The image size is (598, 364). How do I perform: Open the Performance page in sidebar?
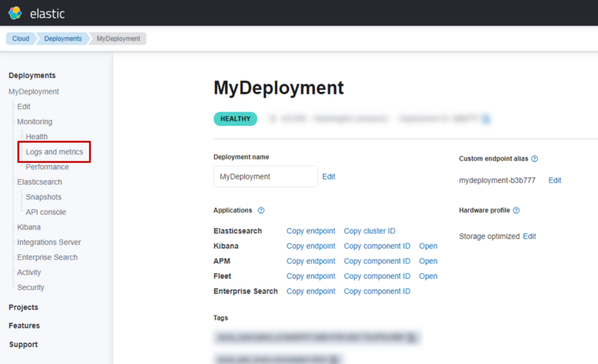(47, 167)
